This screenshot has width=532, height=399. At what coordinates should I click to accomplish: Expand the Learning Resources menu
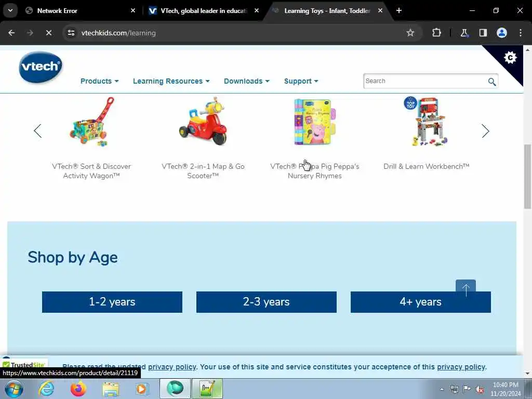pyautogui.click(x=171, y=81)
